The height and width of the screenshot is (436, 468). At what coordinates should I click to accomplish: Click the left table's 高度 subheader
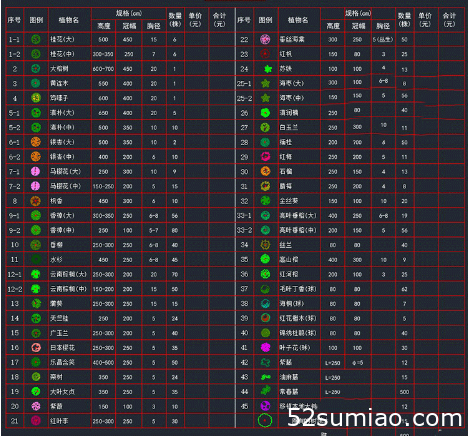click(x=104, y=26)
